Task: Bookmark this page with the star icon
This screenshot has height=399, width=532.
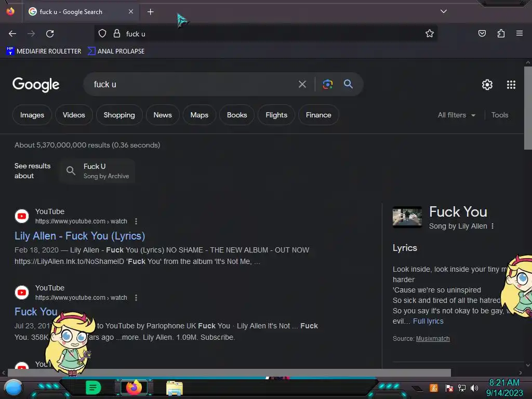Action: [x=430, y=33]
